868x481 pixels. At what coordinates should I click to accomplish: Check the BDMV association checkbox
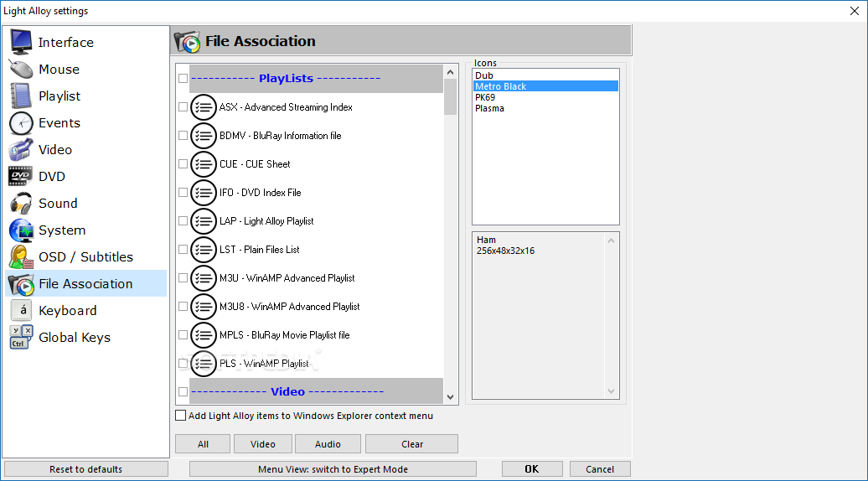coord(183,136)
